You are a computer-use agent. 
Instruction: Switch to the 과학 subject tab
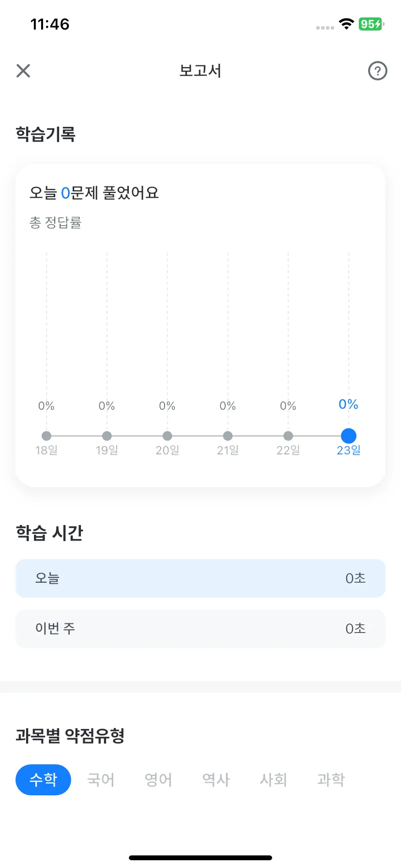point(331,780)
